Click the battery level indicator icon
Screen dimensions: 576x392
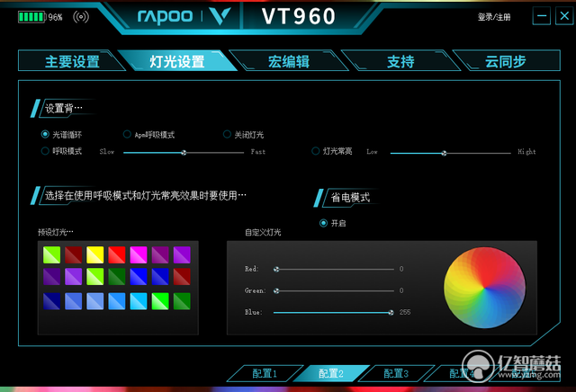pos(32,17)
